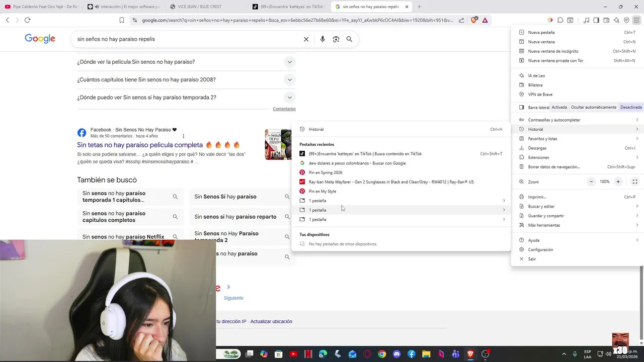
Task: Open Más herramientas submenu
Action: pyautogui.click(x=578, y=225)
